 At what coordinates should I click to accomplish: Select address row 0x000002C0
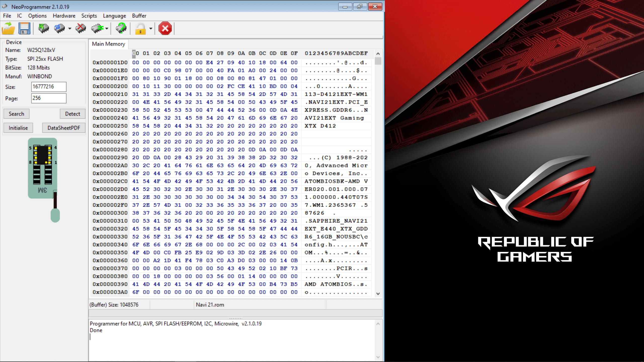[x=110, y=181]
